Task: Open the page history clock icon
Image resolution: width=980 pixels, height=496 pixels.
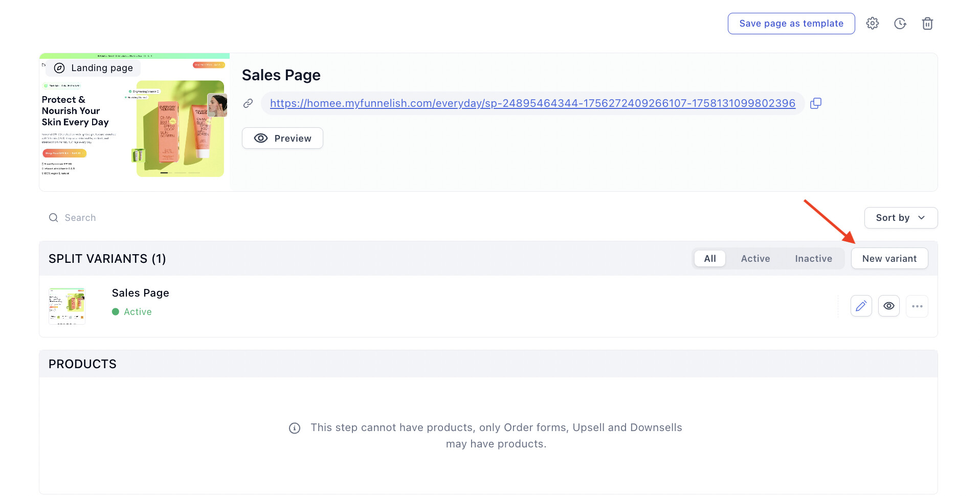Action: pos(900,24)
